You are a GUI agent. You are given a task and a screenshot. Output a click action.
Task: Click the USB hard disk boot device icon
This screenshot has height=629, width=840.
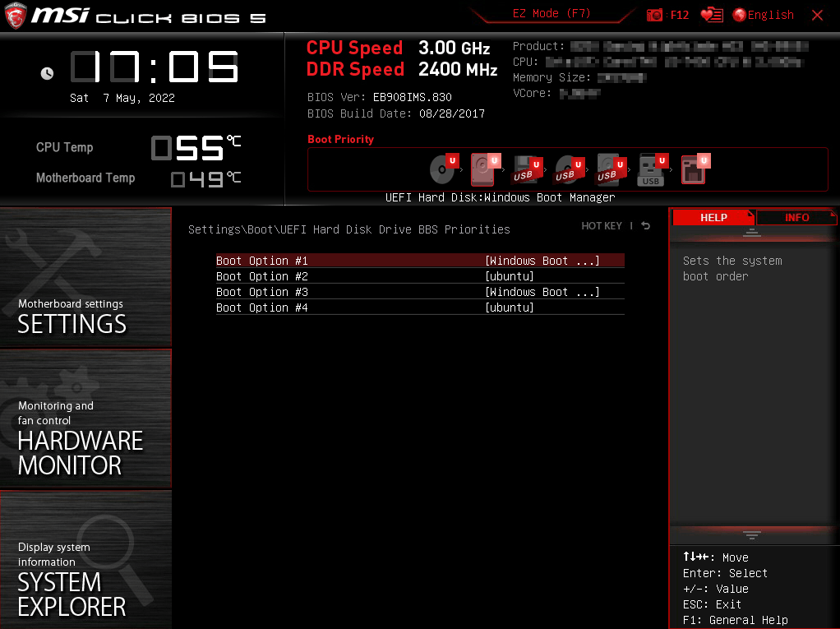(x=612, y=170)
